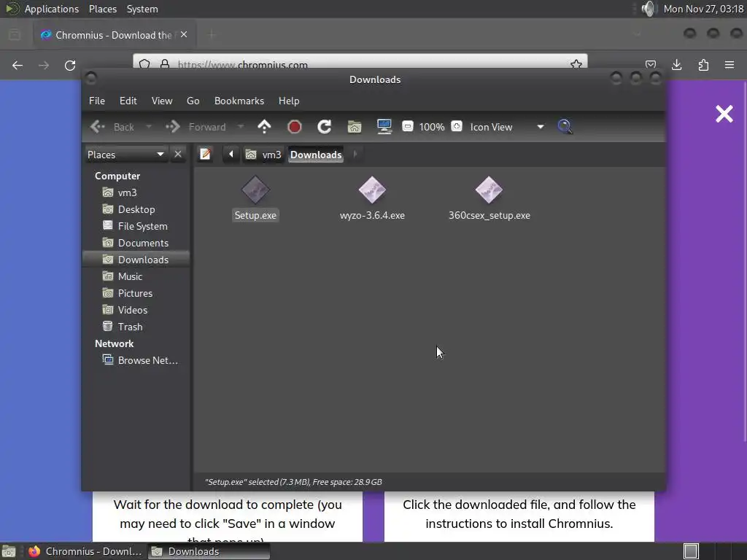
Task: Reload the Chromnius page in the browser
Action: 70,65
